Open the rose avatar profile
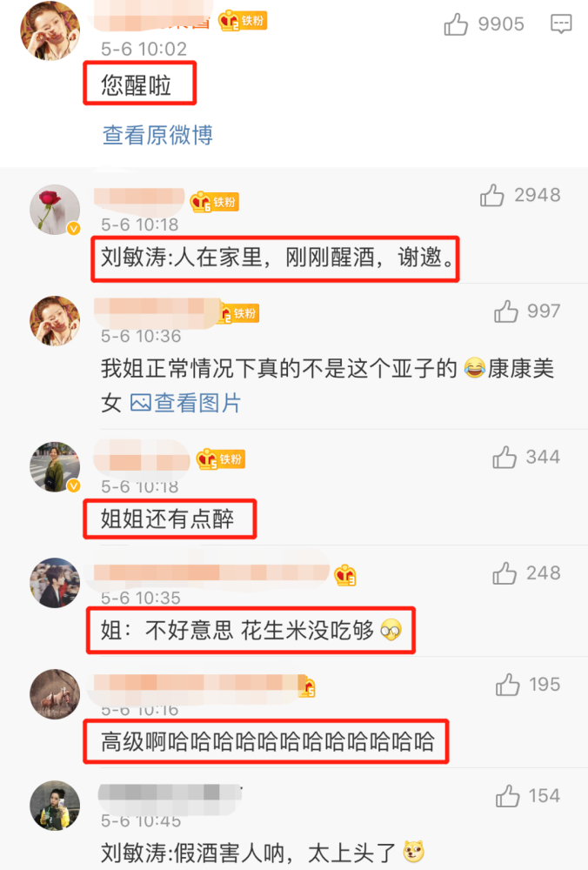 (54, 210)
